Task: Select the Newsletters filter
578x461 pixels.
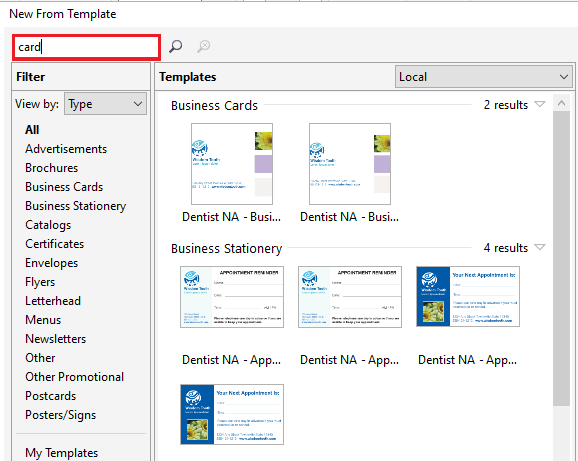Action: (x=56, y=339)
